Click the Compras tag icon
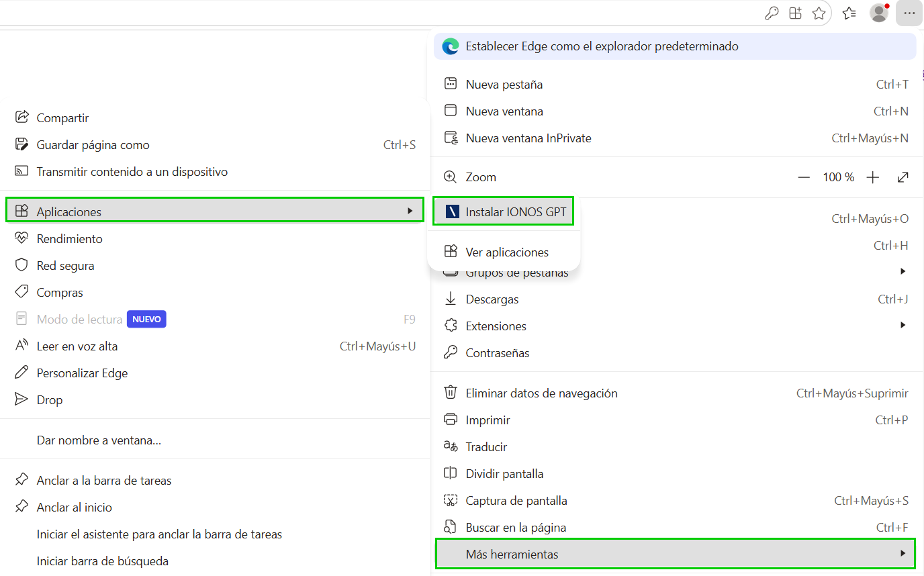The width and height of the screenshot is (924, 576). coord(21,292)
